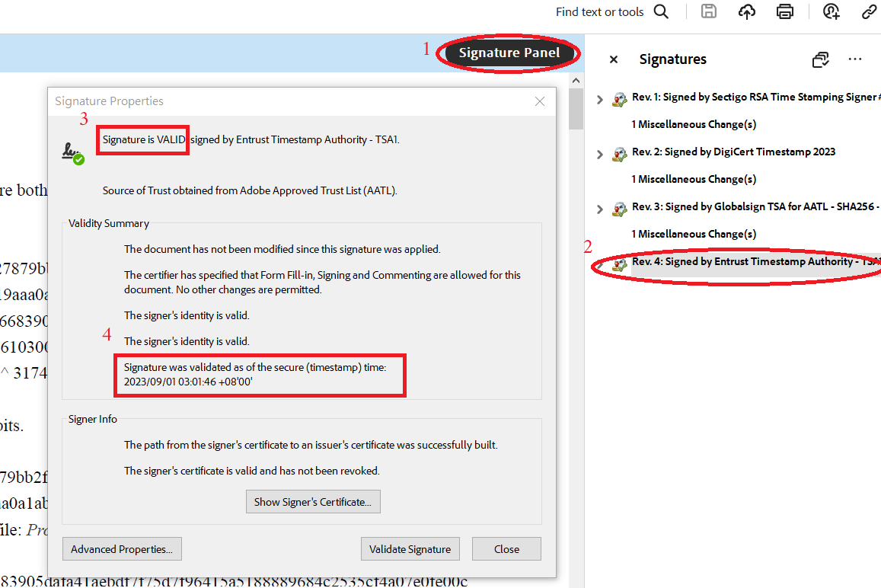Click Miscellaneous Change(s) under Rev. 1
The width and height of the screenshot is (881, 588).
pyautogui.click(x=694, y=124)
